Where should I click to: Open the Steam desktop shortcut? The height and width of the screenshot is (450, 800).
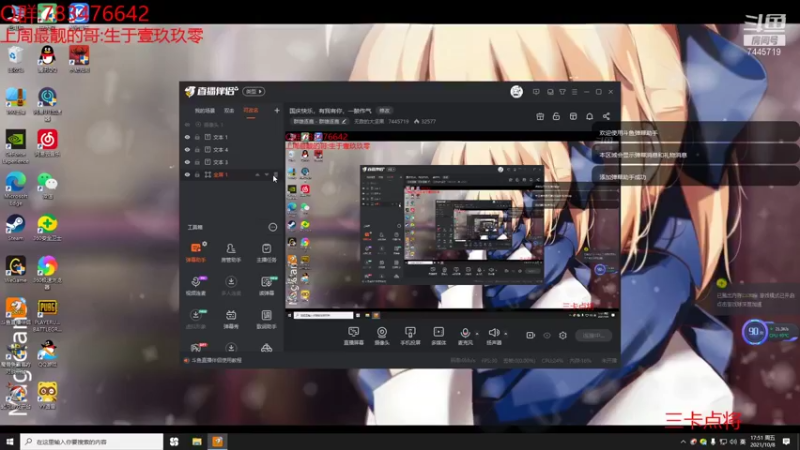(15, 228)
